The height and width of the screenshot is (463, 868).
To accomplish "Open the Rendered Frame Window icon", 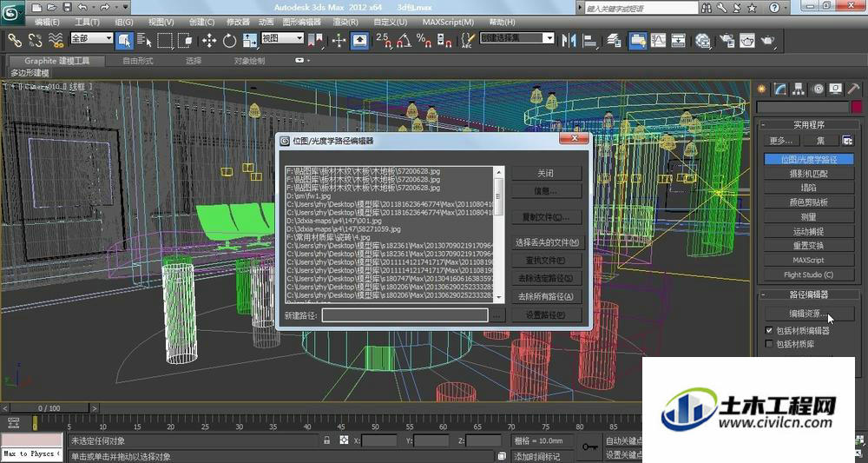I will pyautogui.click(x=747, y=41).
